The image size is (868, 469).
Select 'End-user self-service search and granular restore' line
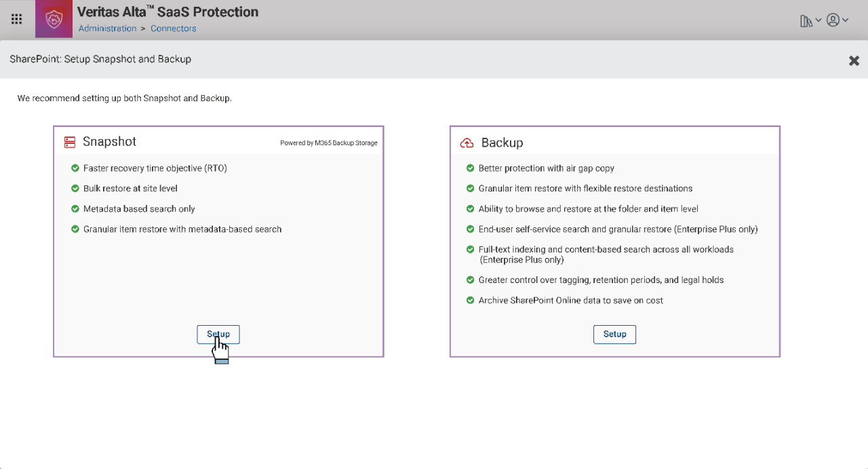[618, 229]
